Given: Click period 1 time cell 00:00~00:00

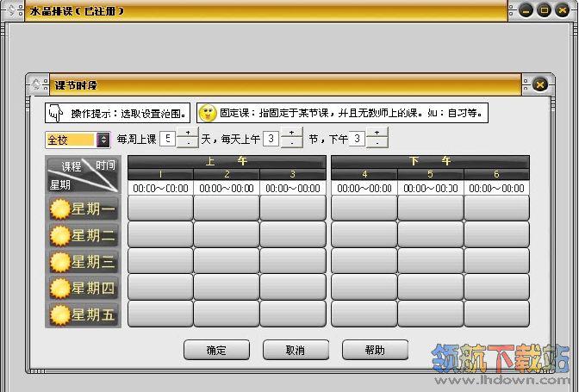Looking at the screenshot, I should [160, 189].
